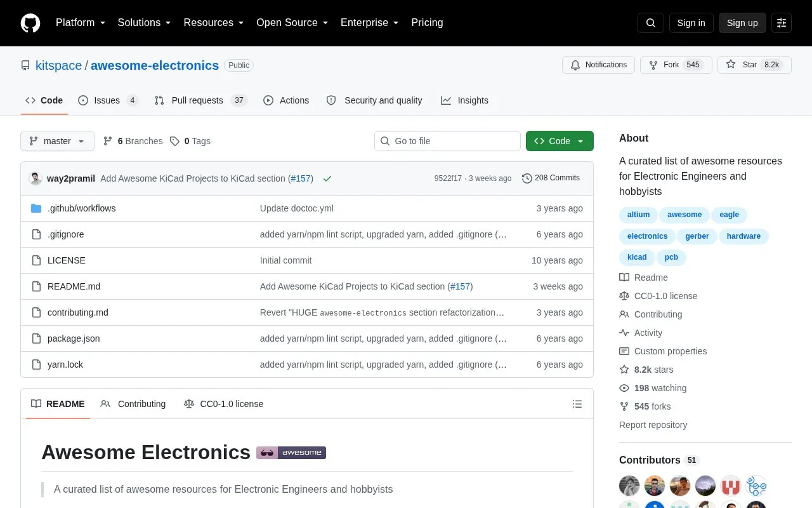This screenshot has height=508, width=812.
Task: Click the Sign up button
Action: tap(742, 23)
